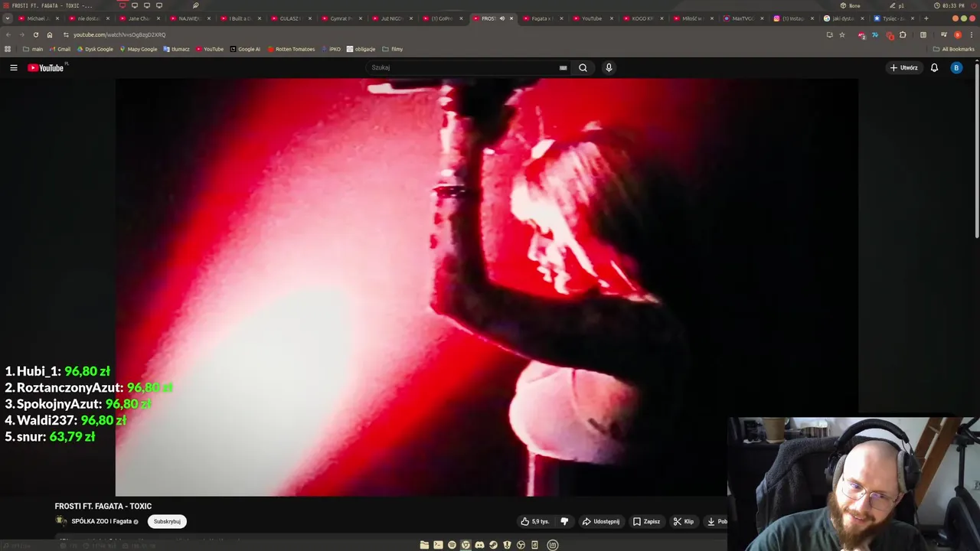Open Discord from the dock
Viewport: 980px width, 551px height.
point(479,545)
